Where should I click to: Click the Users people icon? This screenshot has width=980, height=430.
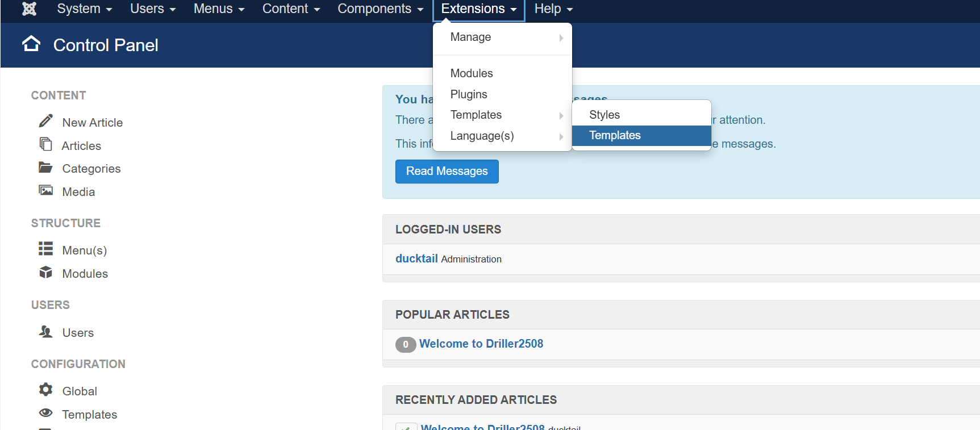(x=45, y=331)
